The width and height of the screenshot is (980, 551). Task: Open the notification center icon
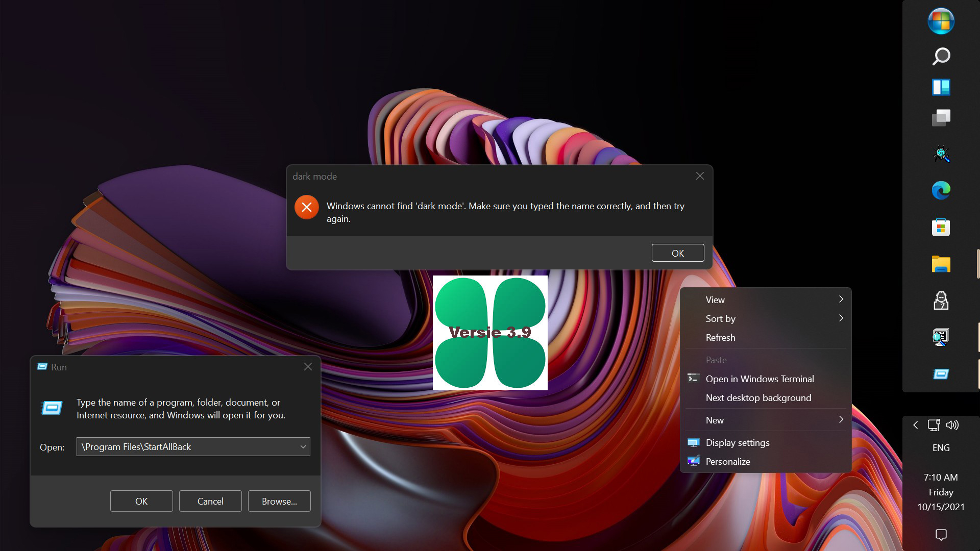(941, 534)
